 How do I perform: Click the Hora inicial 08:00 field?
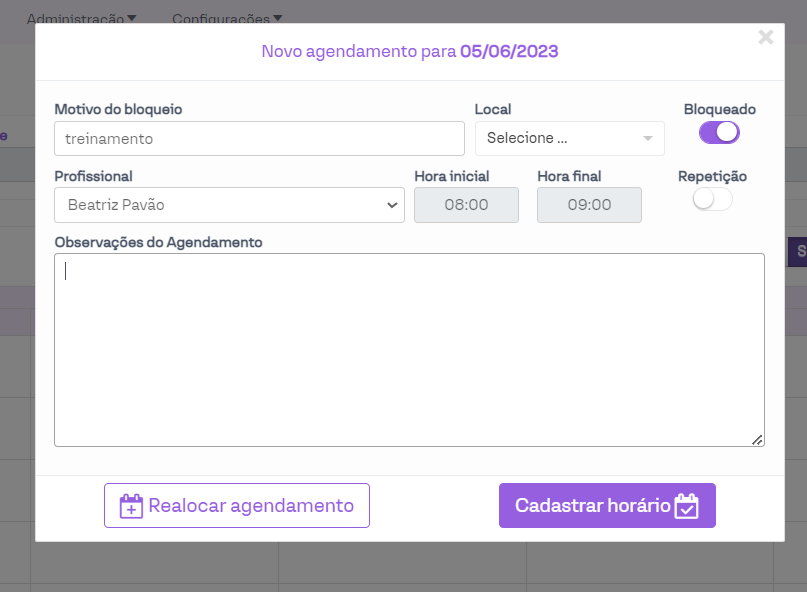466,205
